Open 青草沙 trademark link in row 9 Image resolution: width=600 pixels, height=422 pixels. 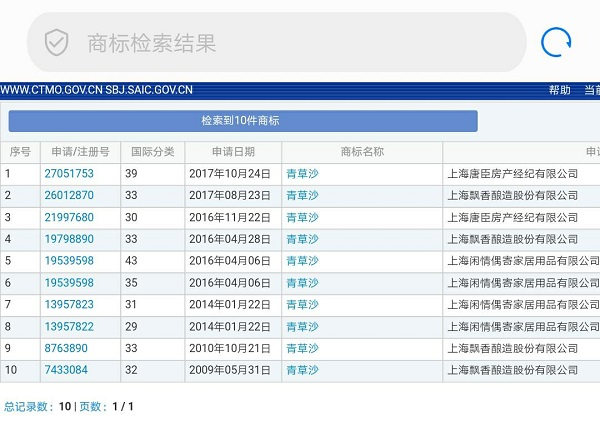(x=302, y=349)
